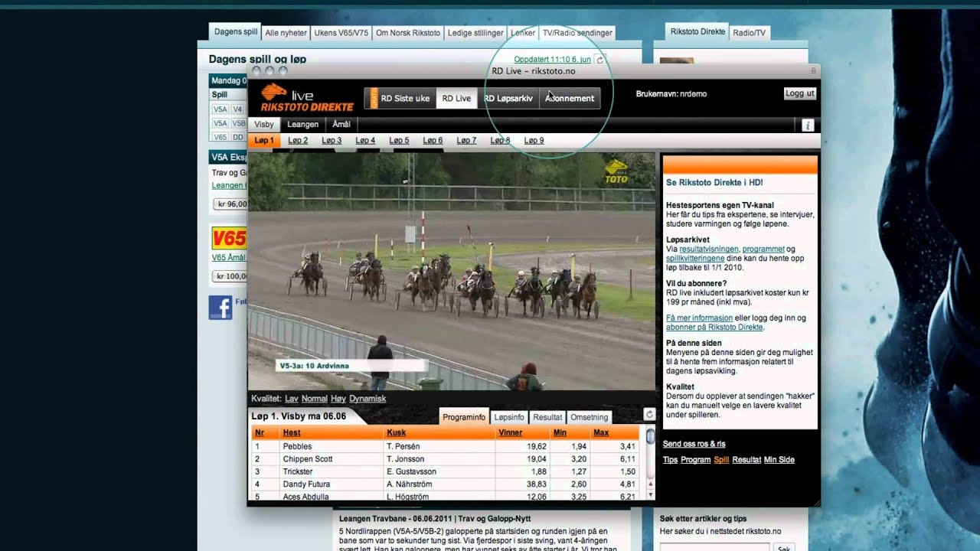The width and height of the screenshot is (980, 551).
Task: Click the Max column header
Action: coord(601,433)
